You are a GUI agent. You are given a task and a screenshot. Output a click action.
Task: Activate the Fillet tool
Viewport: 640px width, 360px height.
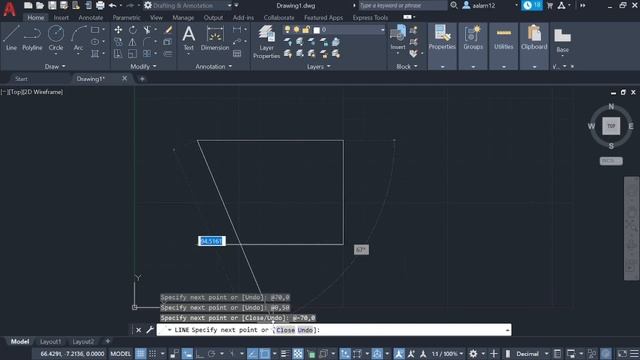(x=147, y=42)
